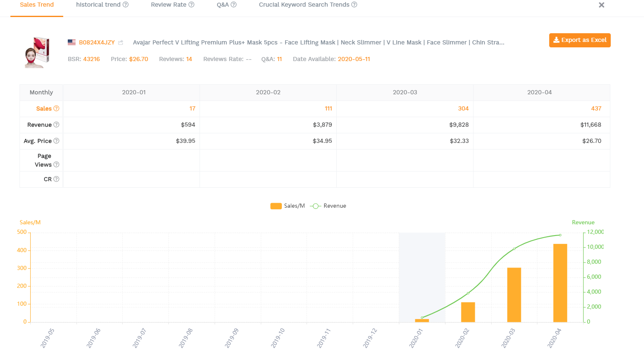644x351 pixels.
Task: Click help icon beside Review Rate tab
Action: [x=191, y=5]
